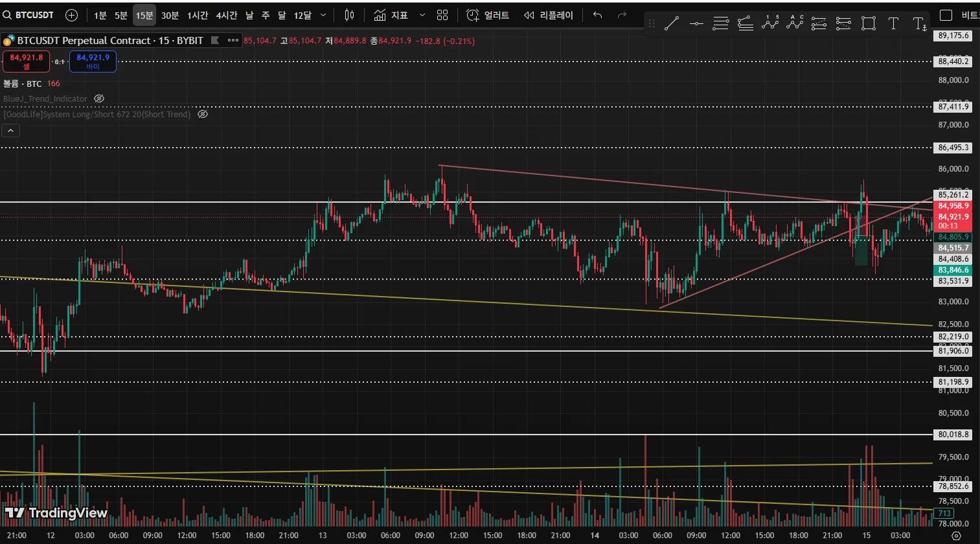This screenshot has height=544, width=980.
Task: Select the horizontal line drawing tool
Action: coord(696,24)
